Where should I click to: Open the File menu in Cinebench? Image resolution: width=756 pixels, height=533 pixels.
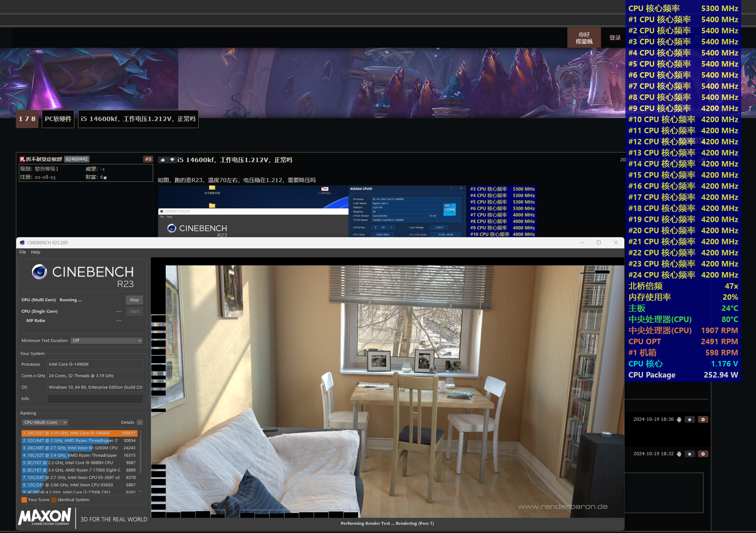pyautogui.click(x=23, y=252)
